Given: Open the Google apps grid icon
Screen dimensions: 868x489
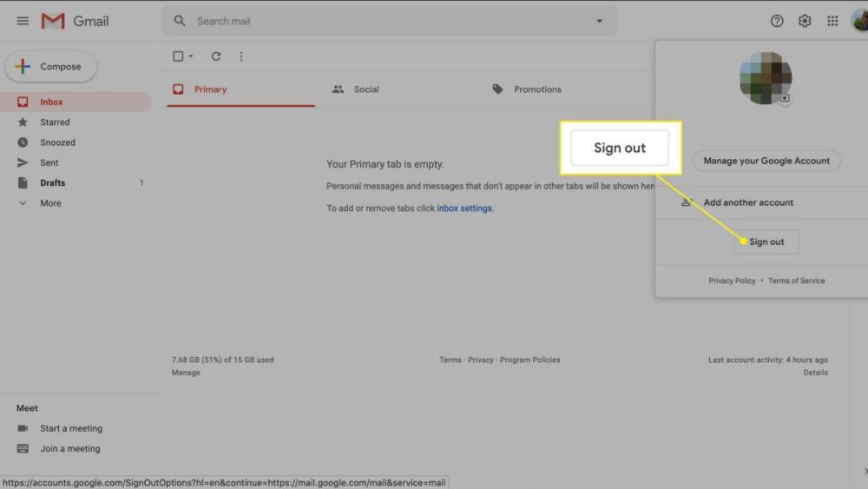Looking at the screenshot, I should pyautogui.click(x=832, y=21).
